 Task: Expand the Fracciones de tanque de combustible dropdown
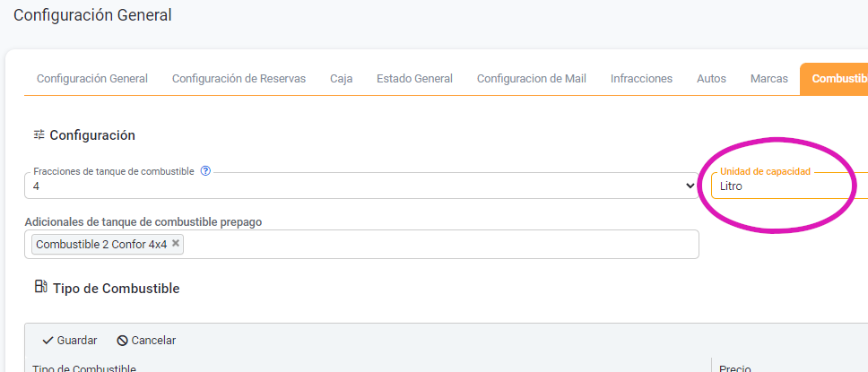(x=690, y=186)
